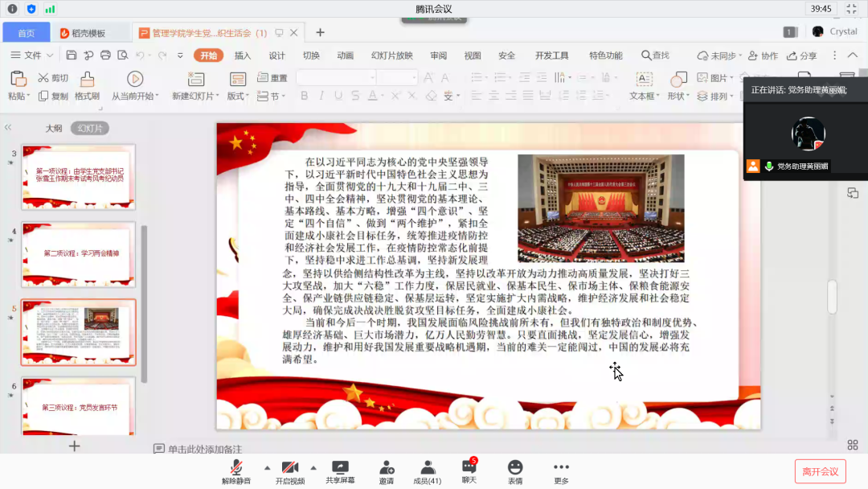Click the 分享 share button
The image size is (868, 489).
pos(801,55)
